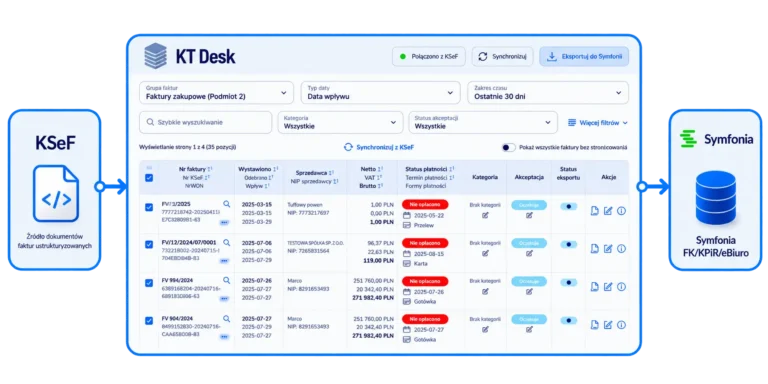The width and height of the screenshot is (768, 384).
Task: Toggle the select-all checkbox in the table header
Action: (149, 178)
